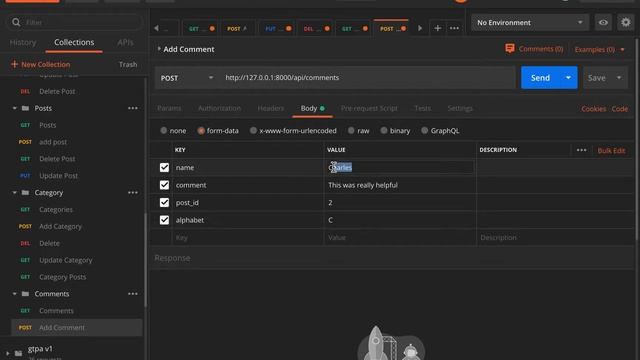The width and height of the screenshot is (640, 360).
Task: Open the tab options three-dot menu
Action: [x=454, y=28]
